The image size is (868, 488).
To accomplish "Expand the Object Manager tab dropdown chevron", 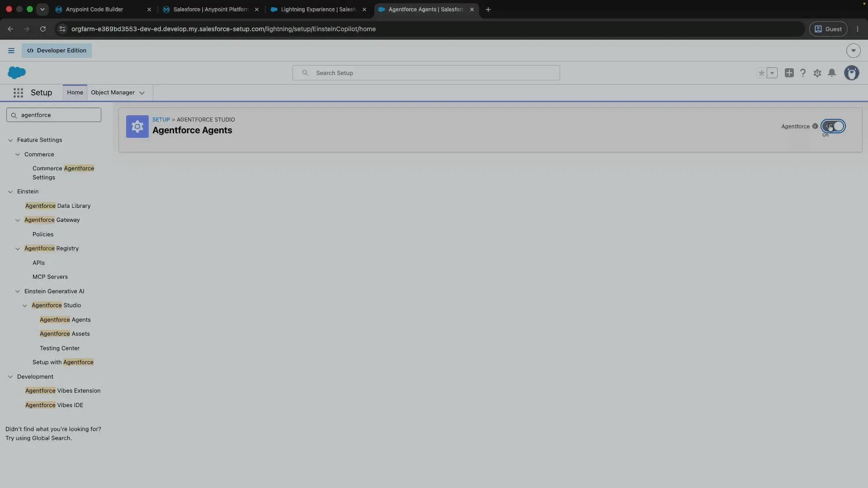I will click(142, 93).
